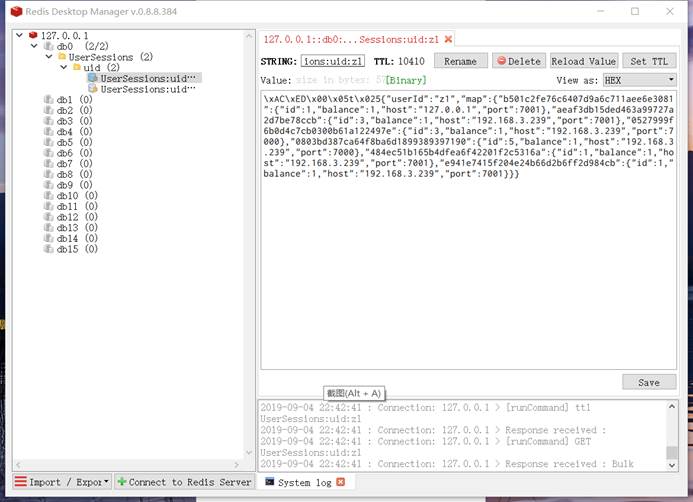The width and height of the screenshot is (693, 502).
Task: Click the db10 database icon
Action: click(x=49, y=195)
